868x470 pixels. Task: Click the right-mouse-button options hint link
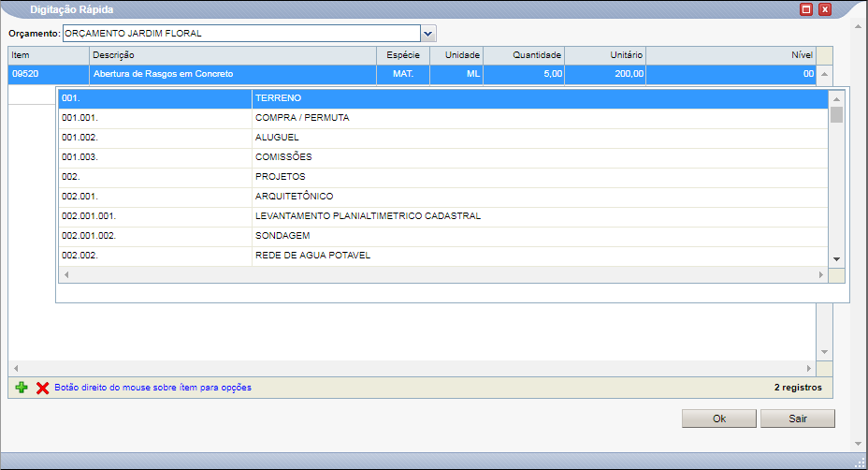152,388
